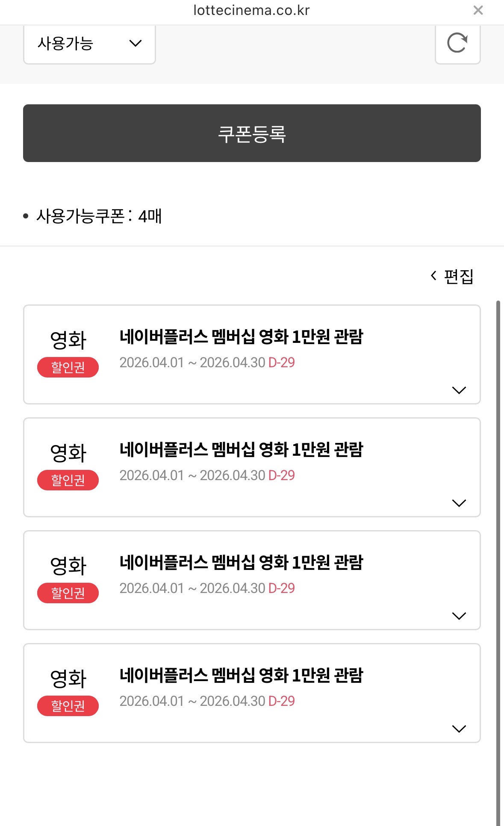504x826 pixels.
Task: Click the second coupon's 할인권 badge
Action: click(68, 480)
